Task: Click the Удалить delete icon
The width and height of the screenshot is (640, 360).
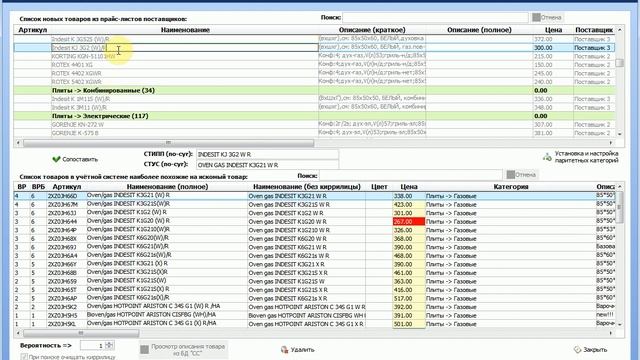Action: [x=284, y=349]
